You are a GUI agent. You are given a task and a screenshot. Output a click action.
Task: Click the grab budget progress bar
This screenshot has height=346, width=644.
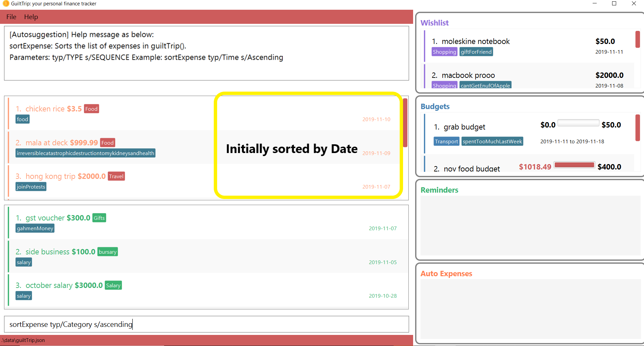click(x=578, y=123)
